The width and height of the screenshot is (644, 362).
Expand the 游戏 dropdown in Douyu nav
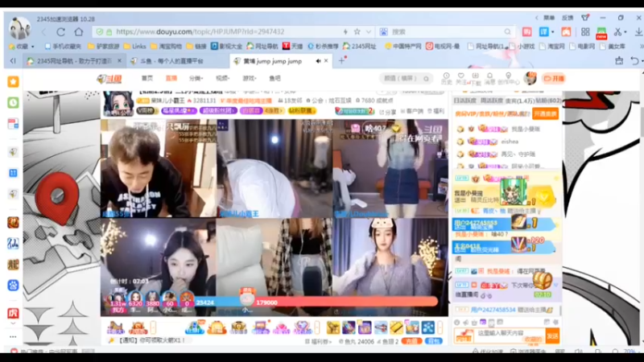point(249,78)
